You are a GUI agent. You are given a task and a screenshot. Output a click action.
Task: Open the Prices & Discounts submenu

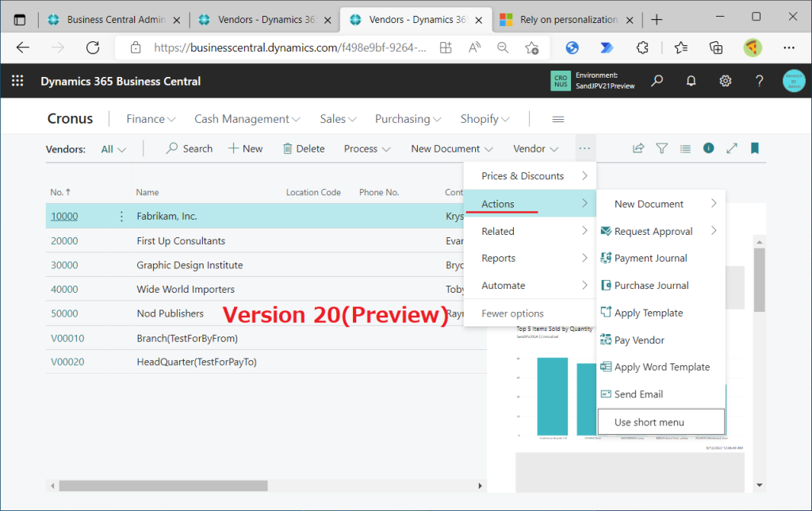coord(530,175)
